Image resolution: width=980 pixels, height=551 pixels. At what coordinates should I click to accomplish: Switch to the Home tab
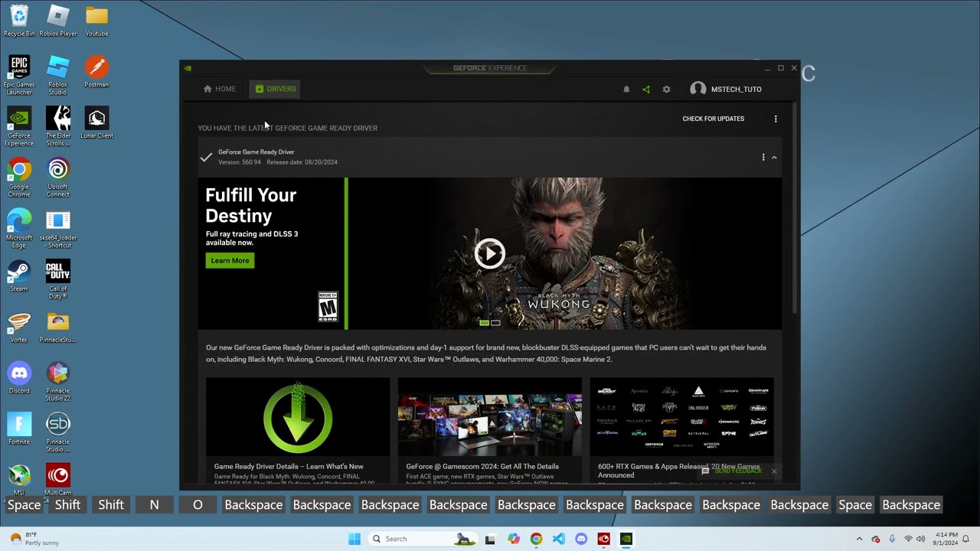[x=220, y=89]
